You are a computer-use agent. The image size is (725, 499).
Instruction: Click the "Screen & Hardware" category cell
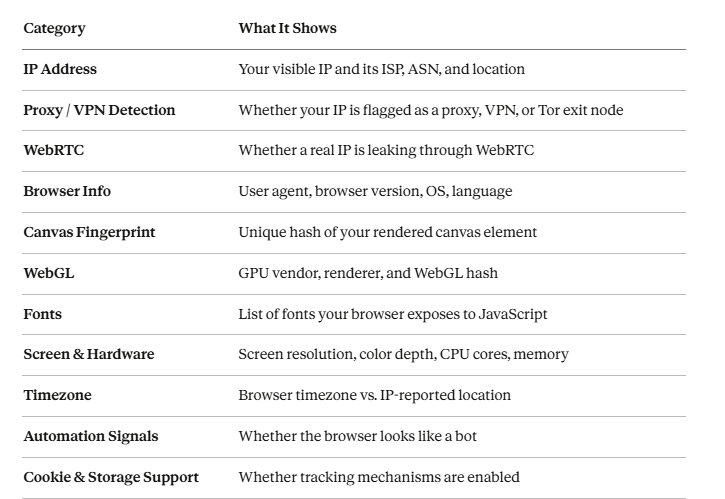(89, 354)
